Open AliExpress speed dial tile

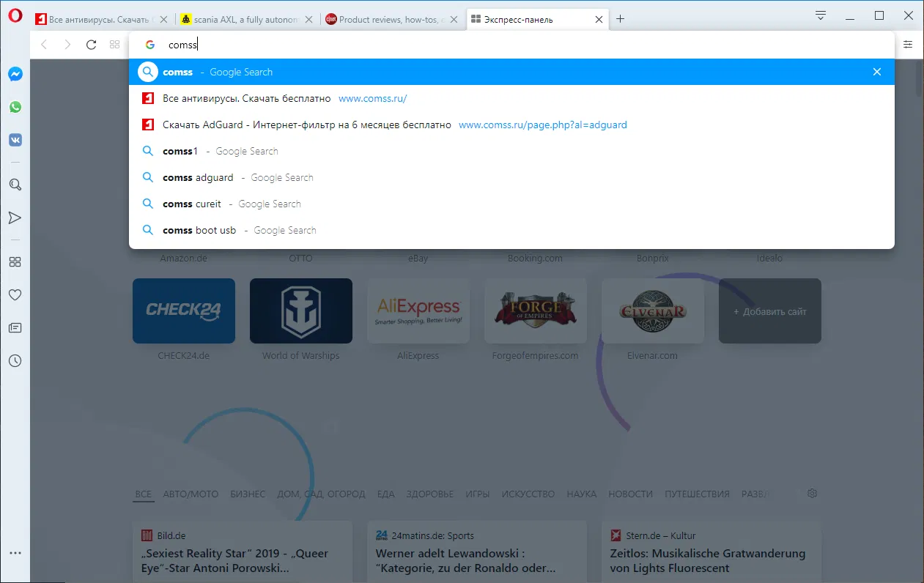tap(418, 311)
